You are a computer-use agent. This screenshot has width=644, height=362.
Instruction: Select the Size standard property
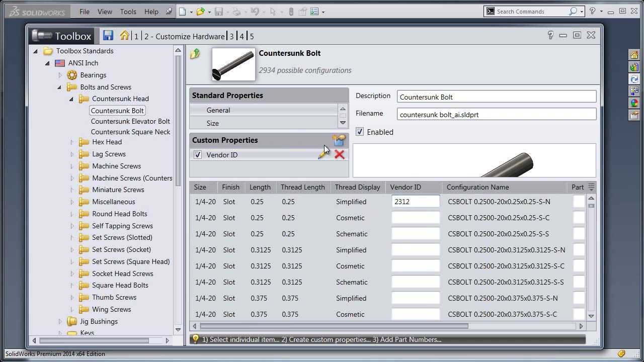point(264,123)
